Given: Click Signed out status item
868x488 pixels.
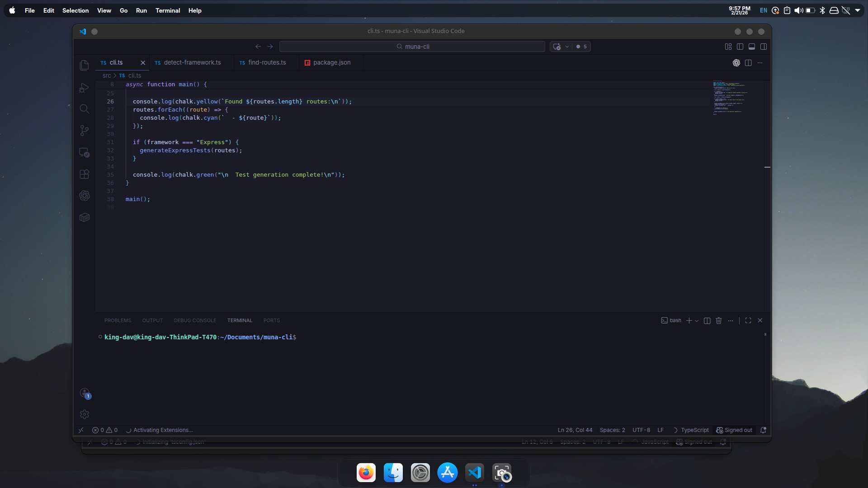Looking at the screenshot, I should [734, 430].
